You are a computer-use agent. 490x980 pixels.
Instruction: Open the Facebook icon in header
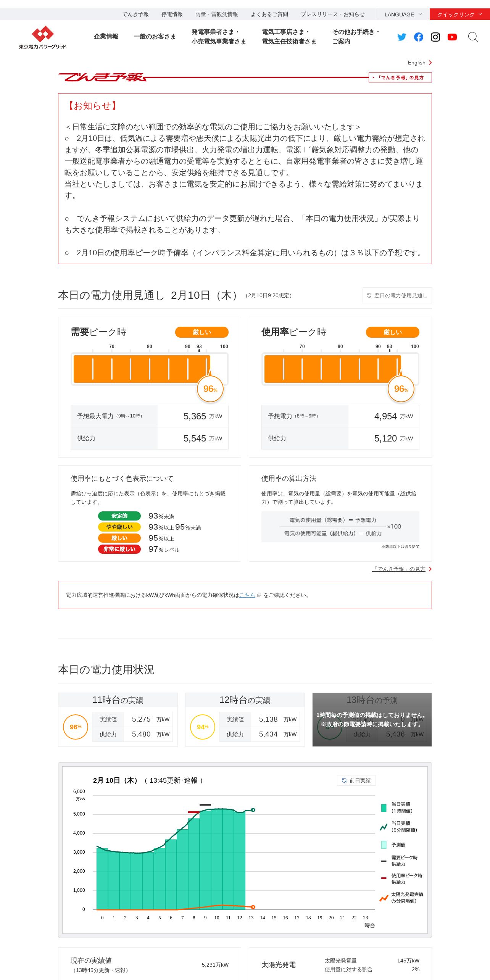click(419, 37)
